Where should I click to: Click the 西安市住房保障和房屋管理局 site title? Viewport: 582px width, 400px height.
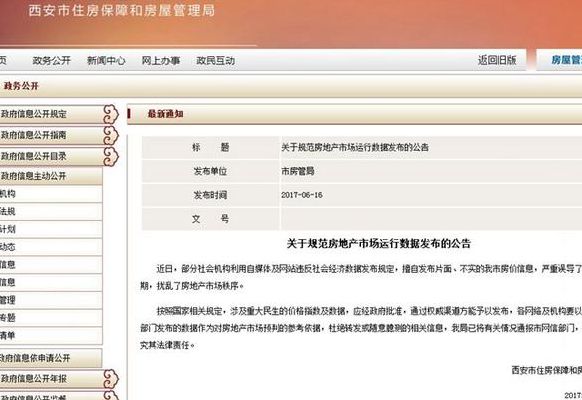121,10
